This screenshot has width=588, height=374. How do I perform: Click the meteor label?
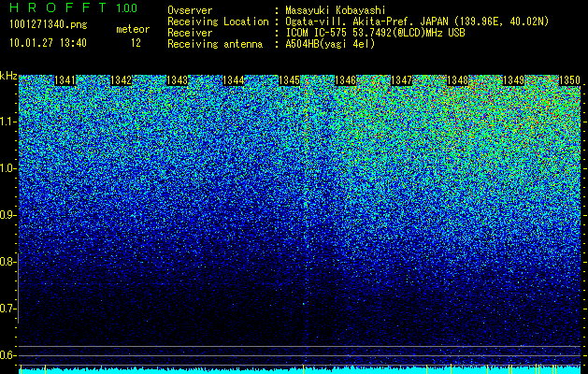point(133,29)
